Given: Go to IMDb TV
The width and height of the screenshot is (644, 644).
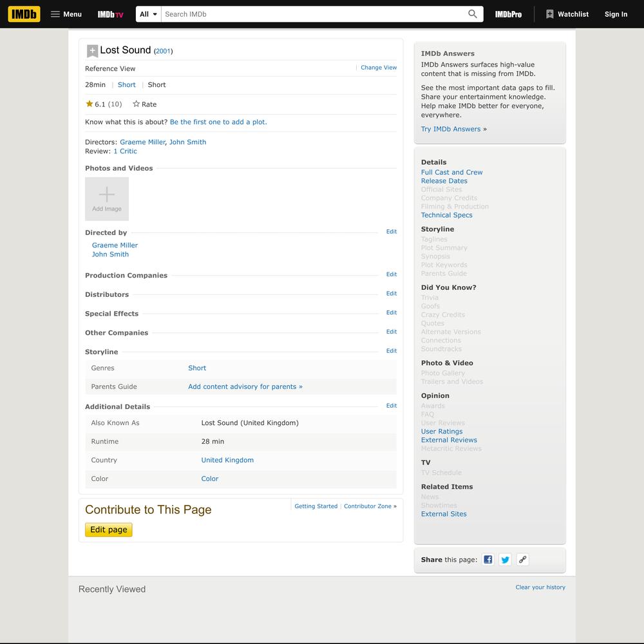Looking at the screenshot, I should coord(110,14).
